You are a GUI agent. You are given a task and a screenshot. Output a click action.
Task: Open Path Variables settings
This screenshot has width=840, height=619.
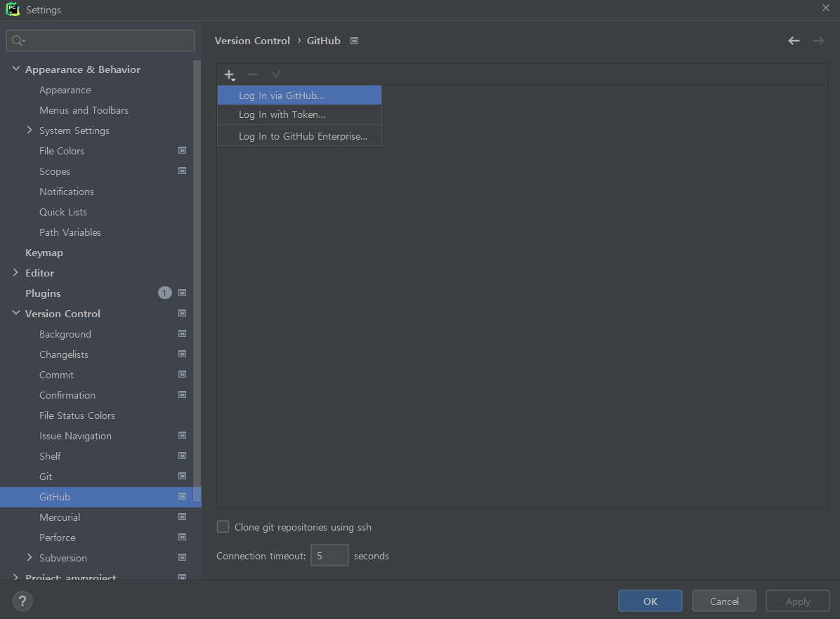point(70,232)
